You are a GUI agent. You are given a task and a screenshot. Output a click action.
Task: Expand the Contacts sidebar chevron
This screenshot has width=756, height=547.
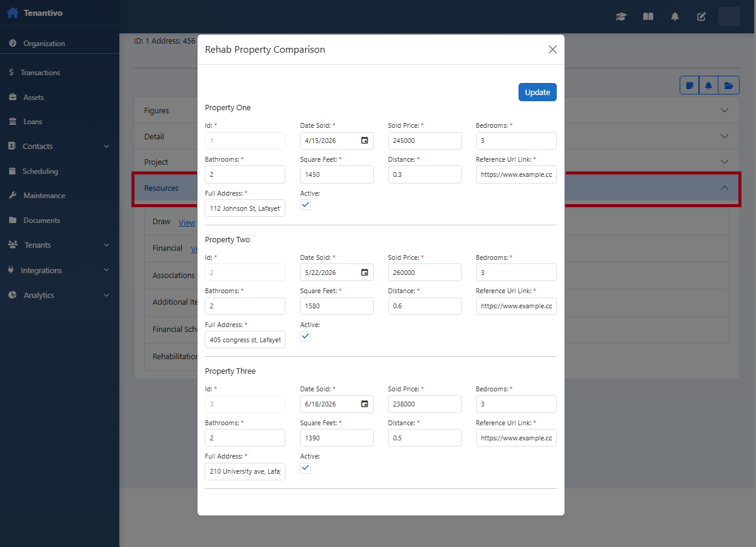pos(107,147)
